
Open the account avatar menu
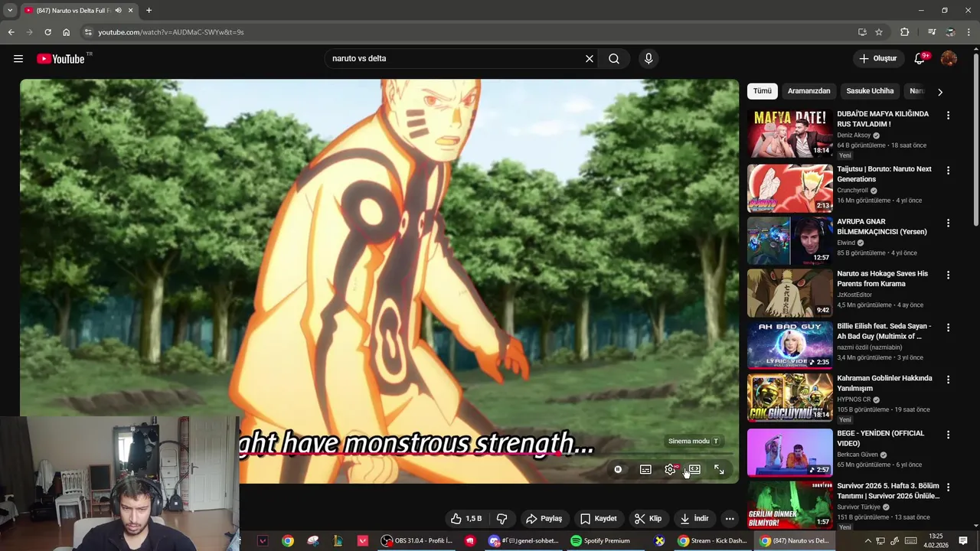[x=949, y=59]
